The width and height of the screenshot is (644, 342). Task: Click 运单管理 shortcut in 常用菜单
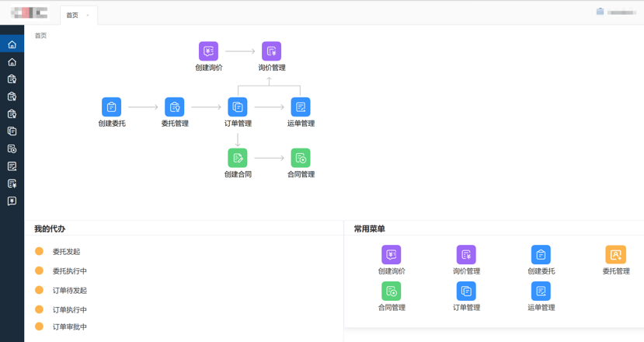pyautogui.click(x=541, y=291)
